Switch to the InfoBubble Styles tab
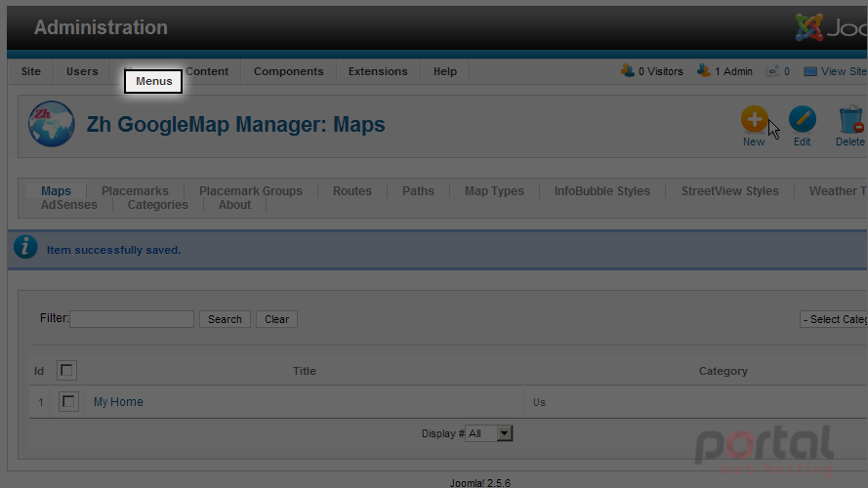 point(602,191)
